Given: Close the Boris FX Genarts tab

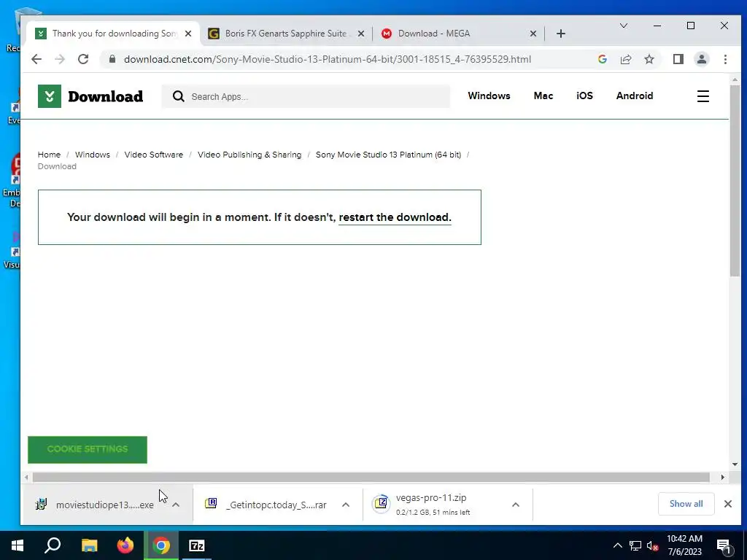Looking at the screenshot, I should tap(360, 34).
